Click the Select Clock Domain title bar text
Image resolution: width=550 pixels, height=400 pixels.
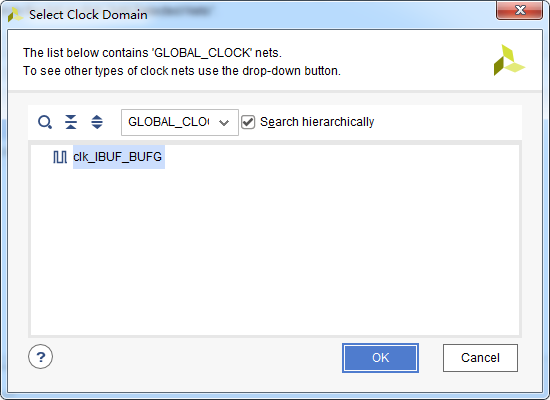click(88, 15)
